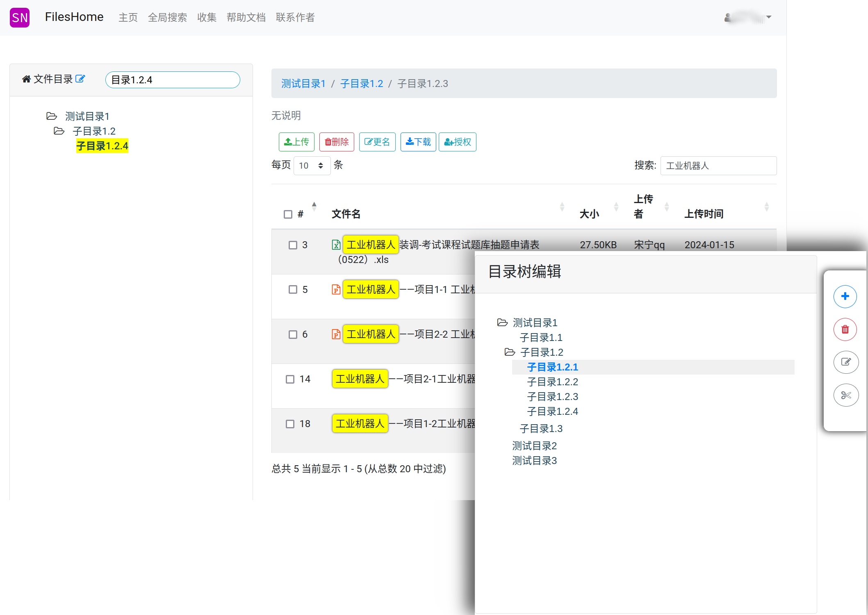Open the user account dropdown in navbar

748,17
